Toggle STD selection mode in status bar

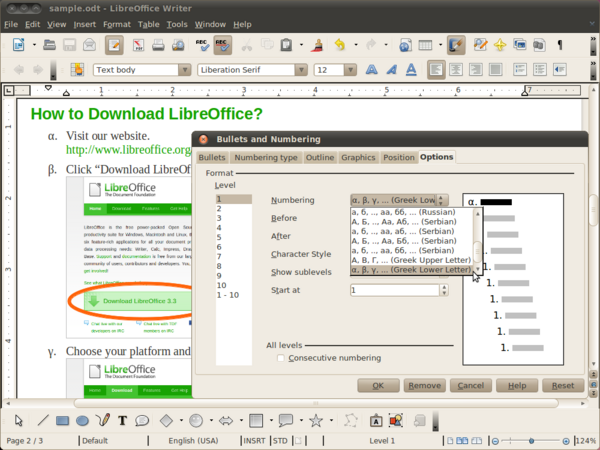(280, 441)
